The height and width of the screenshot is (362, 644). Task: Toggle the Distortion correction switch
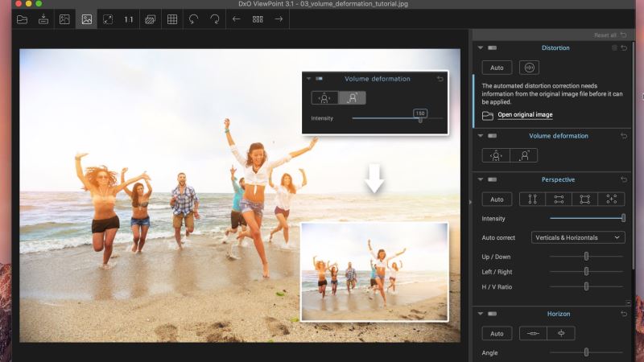pos(492,48)
